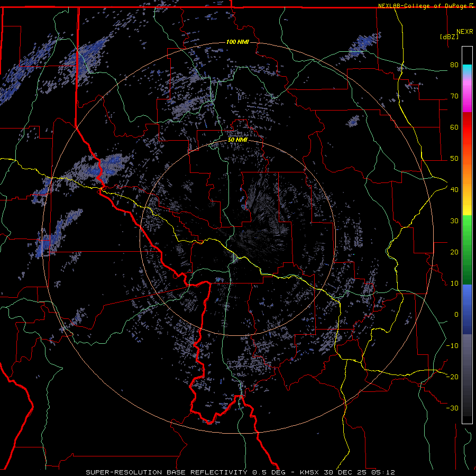Click the 100 NMI range ring label
The height and width of the screenshot is (476, 476).
pyautogui.click(x=237, y=42)
